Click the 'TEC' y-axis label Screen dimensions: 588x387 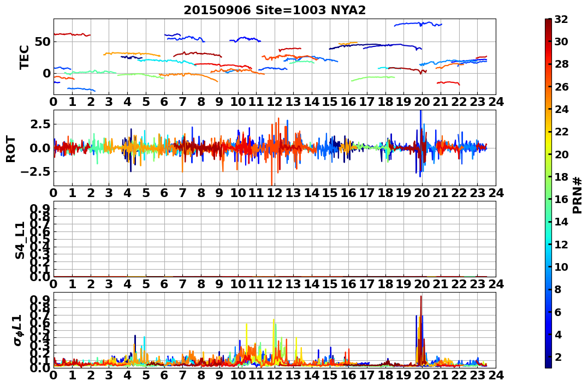click(x=25, y=57)
